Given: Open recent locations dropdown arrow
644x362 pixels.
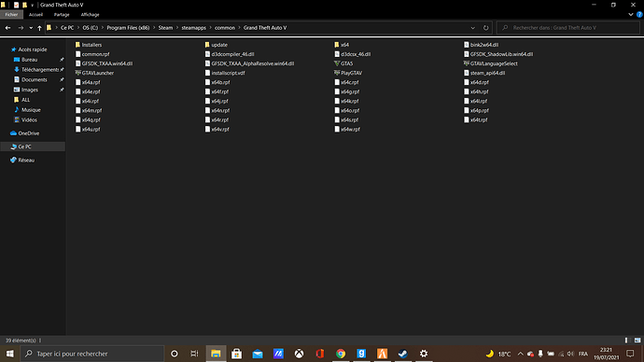Looking at the screenshot, I should click(31, 28).
